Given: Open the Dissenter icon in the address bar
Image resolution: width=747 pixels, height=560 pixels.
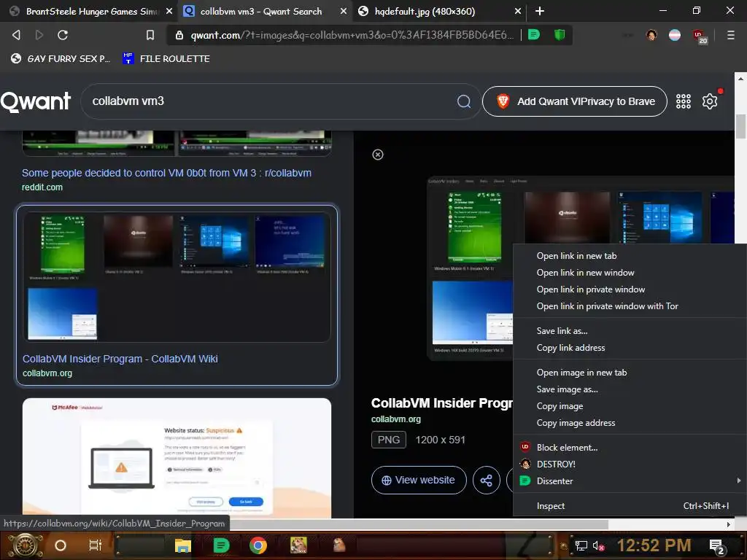Looking at the screenshot, I should (x=534, y=34).
